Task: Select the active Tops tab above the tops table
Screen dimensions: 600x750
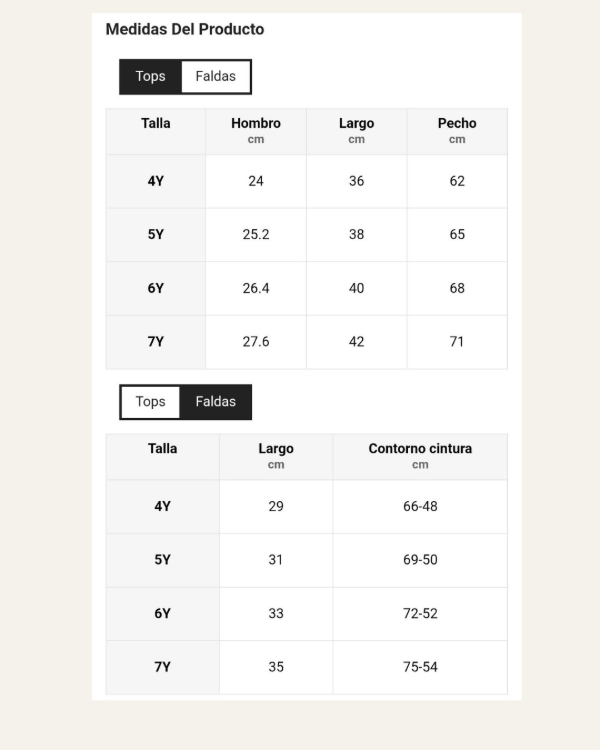Action: (150, 77)
